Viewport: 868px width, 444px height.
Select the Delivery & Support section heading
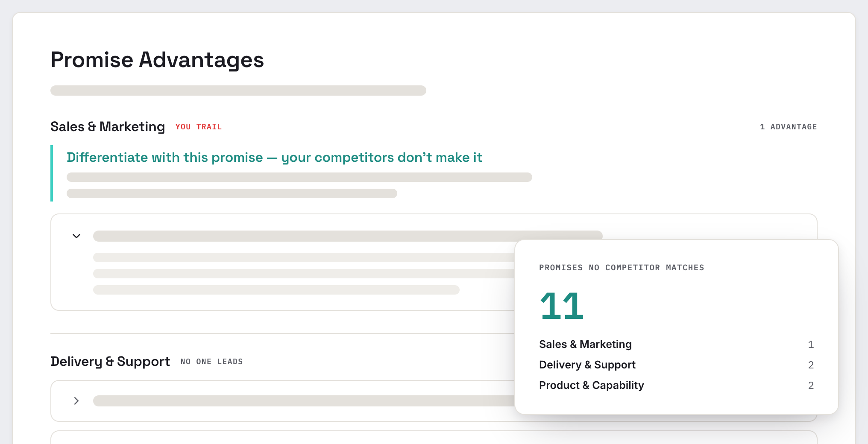coord(110,362)
